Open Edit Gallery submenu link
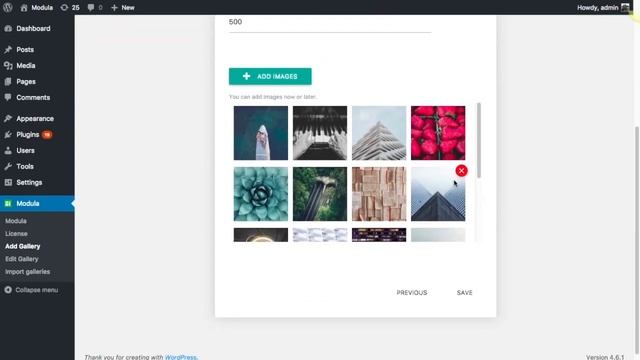Screen dimensions: 640x360 point(22,259)
